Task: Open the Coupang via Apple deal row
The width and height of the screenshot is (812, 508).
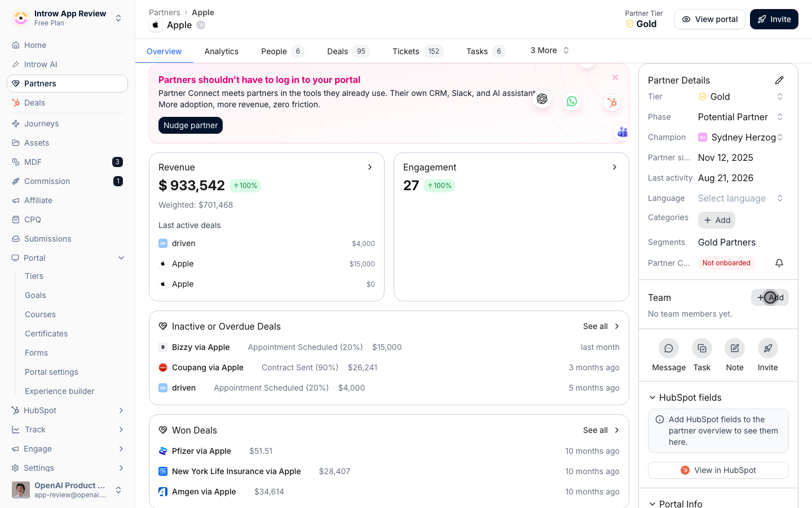Action: pos(389,367)
